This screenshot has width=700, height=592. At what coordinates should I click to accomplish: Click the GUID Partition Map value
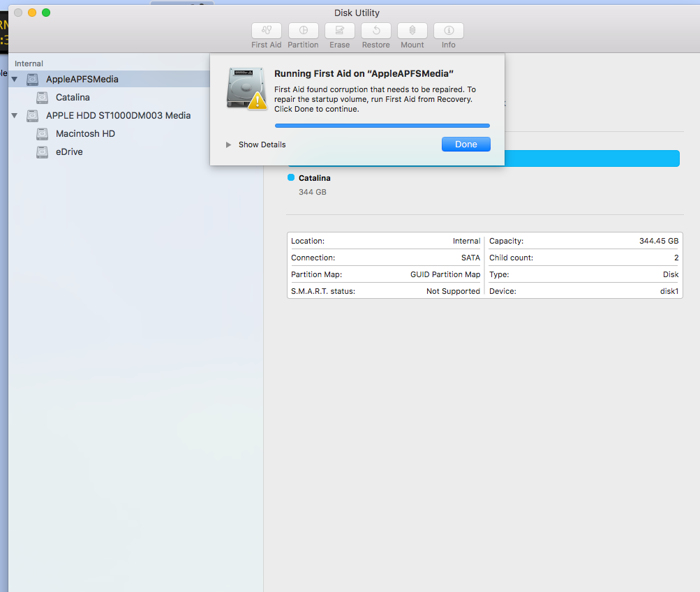(x=445, y=274)
